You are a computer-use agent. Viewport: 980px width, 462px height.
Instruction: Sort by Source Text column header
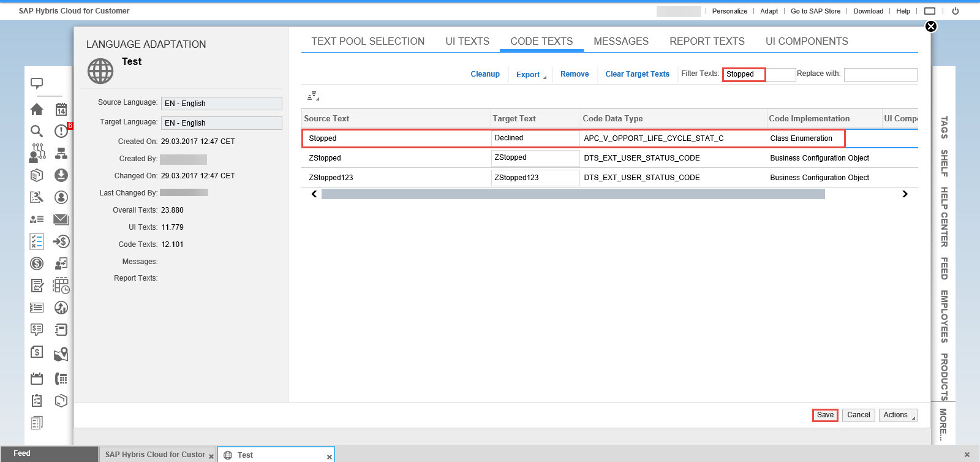coord(396,119)
